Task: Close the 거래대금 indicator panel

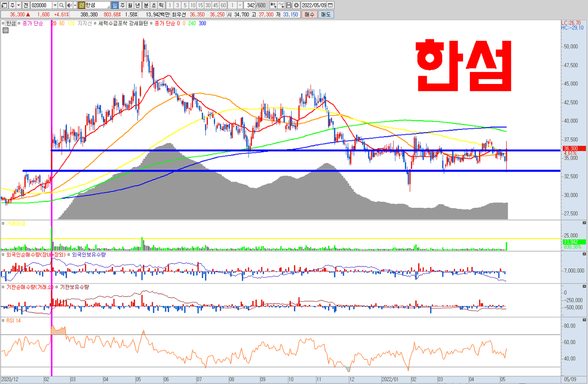Action: click(584, 223)
